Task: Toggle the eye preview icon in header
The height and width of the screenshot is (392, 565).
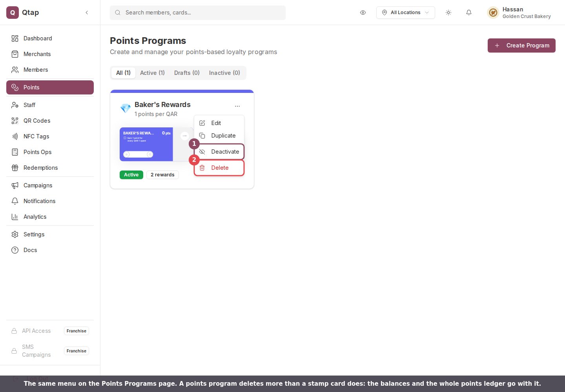Action: (x=363, y=13)
